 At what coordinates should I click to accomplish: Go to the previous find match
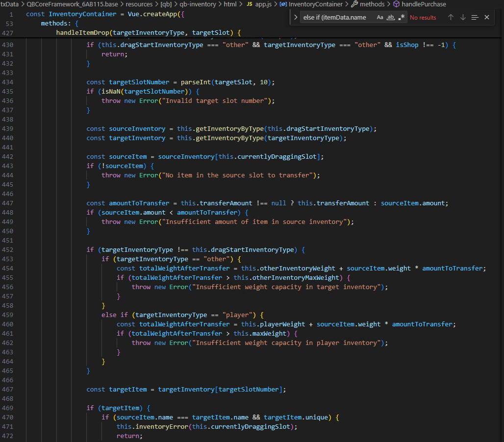click(451, 17)
